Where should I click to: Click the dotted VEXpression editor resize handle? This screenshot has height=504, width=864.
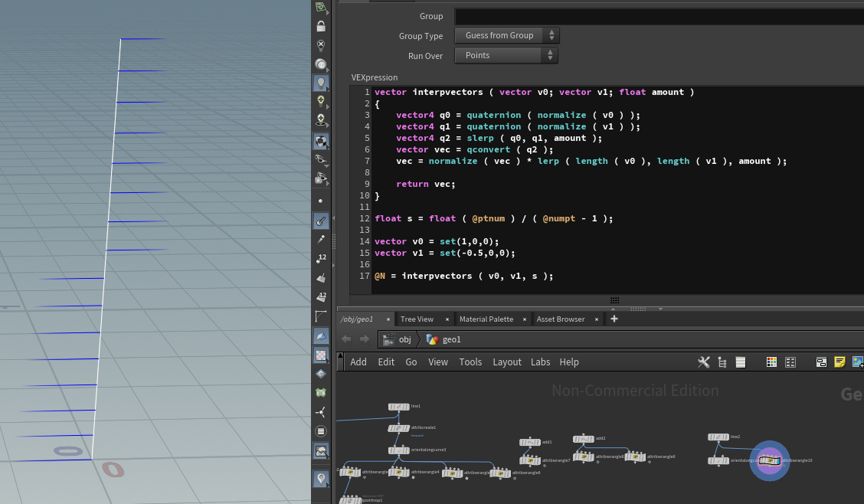coord(614,300)
